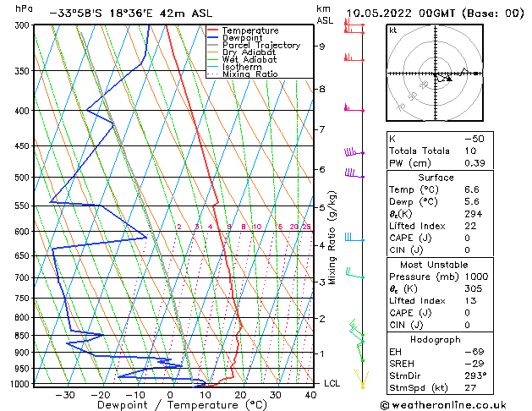Click the kt label in hodograph

[393, 30]
